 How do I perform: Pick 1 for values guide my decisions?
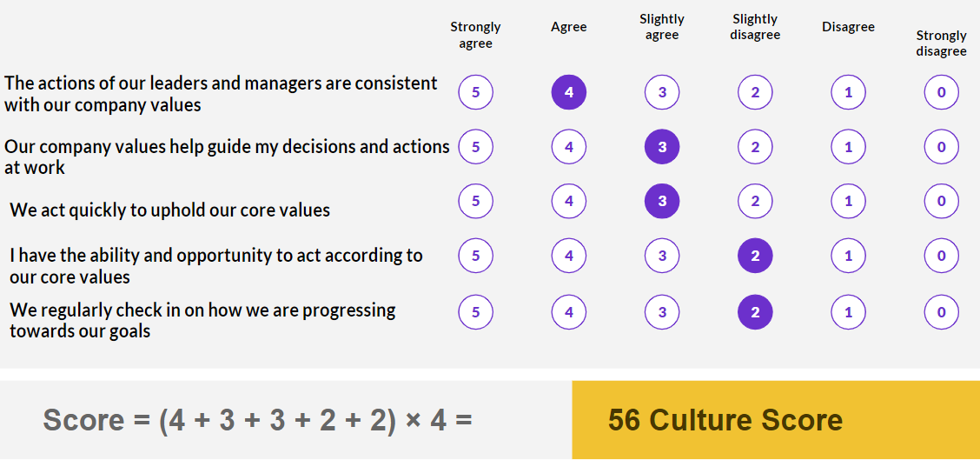tap(848, 147)
